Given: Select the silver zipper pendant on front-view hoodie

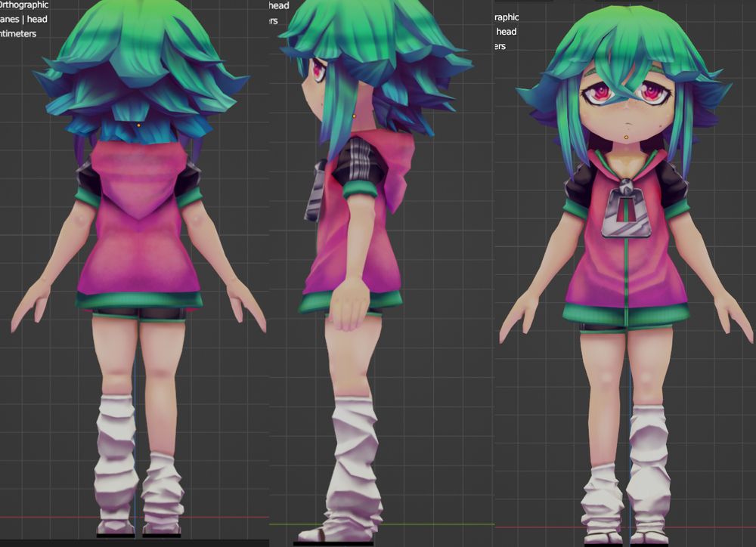Looking at the screenshot, I should pyautogui.click(x=626, y=209).
